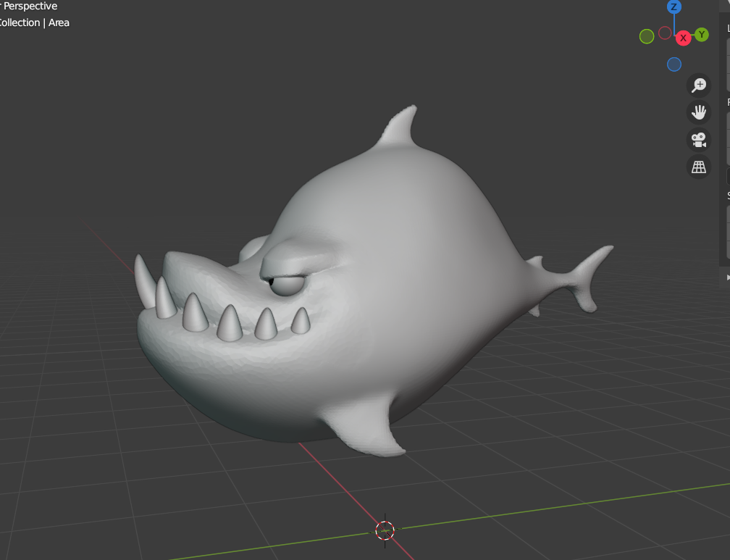Switch orthographic/perspective with grid icon

click(698, 167)
